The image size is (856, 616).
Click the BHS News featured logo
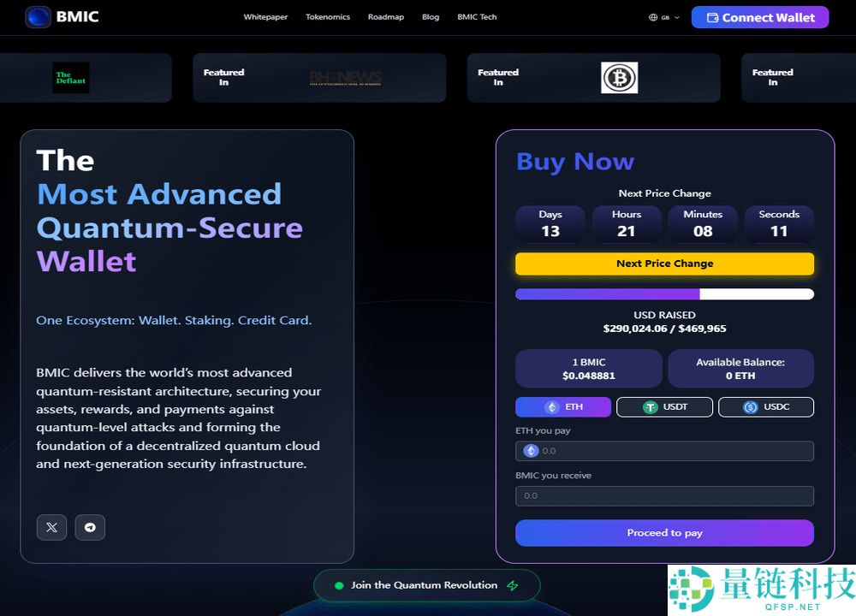pos(345,78)
